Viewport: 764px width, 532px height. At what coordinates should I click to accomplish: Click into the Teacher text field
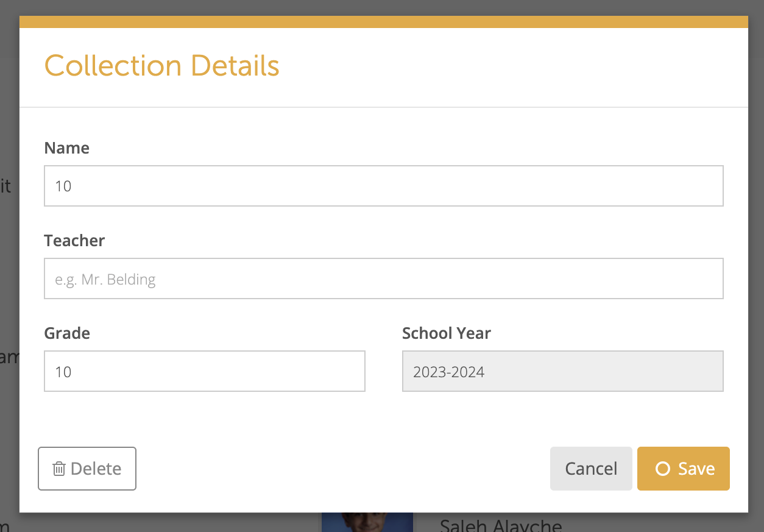pos(384,278)
